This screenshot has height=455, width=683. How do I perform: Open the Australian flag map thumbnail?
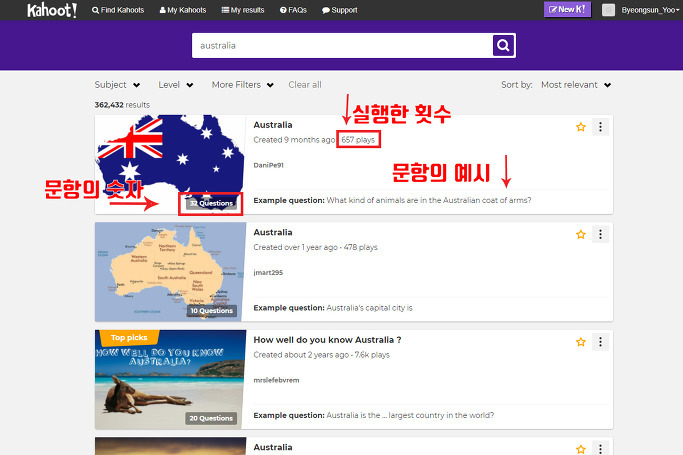pyautogui.click(x=170, y=165)
